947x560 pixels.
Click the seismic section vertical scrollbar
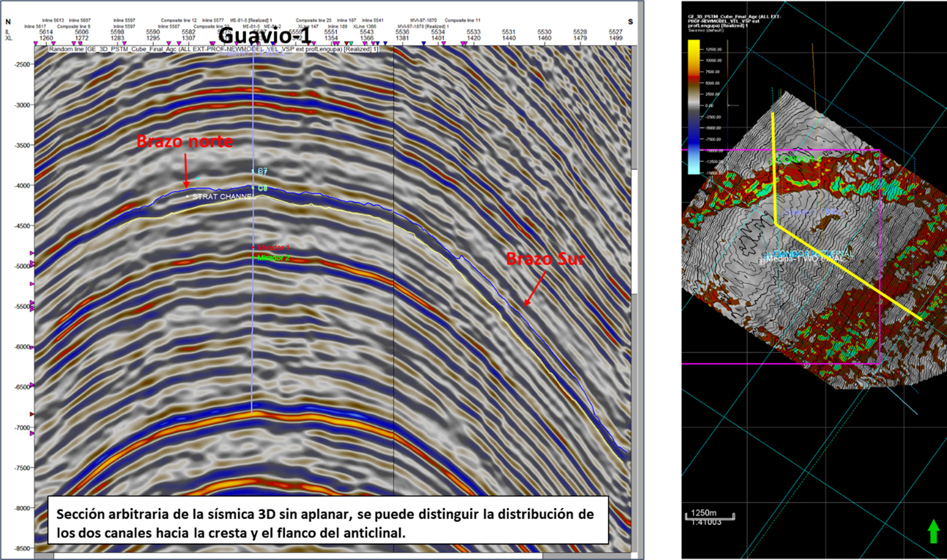click(x=634, y=280)
